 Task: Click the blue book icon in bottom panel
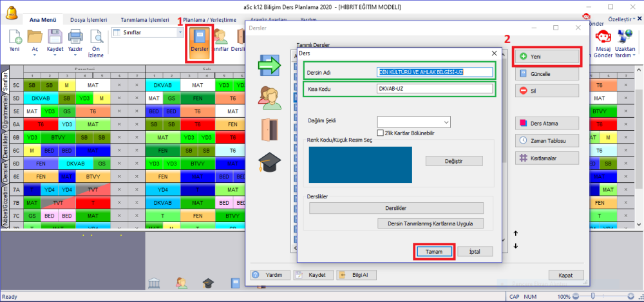coord(236,283)
